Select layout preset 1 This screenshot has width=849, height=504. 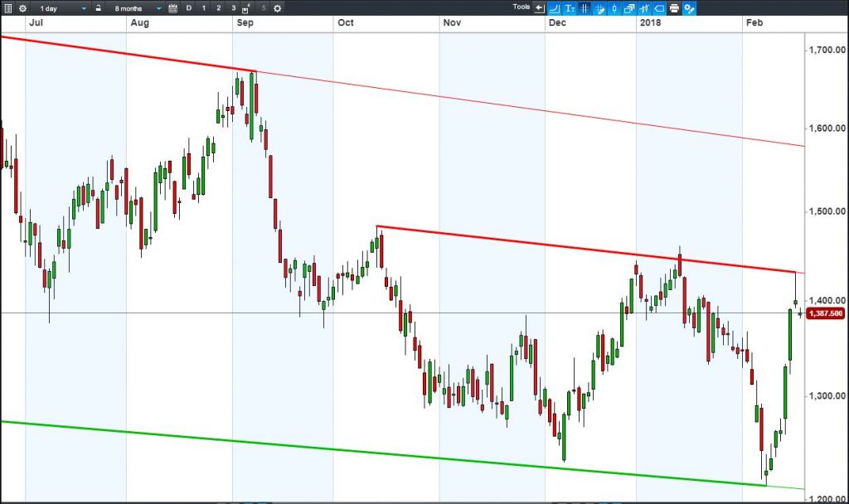coord(204,8)
